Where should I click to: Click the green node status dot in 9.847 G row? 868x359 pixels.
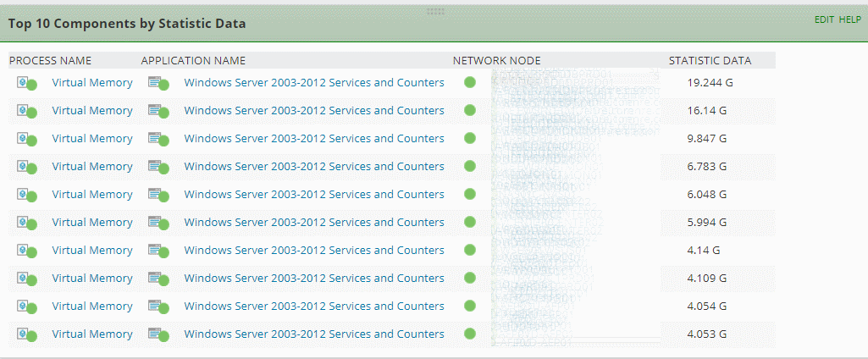tap(470, 138)
